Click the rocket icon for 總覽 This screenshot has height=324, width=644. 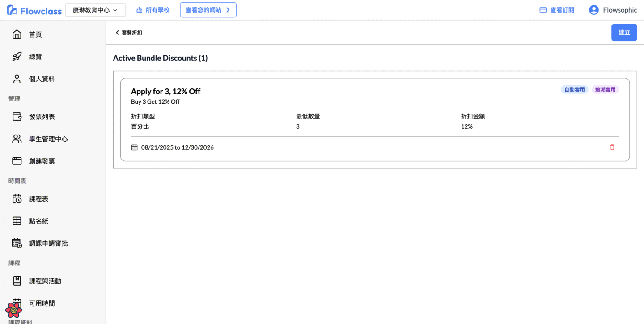[17, 57]
